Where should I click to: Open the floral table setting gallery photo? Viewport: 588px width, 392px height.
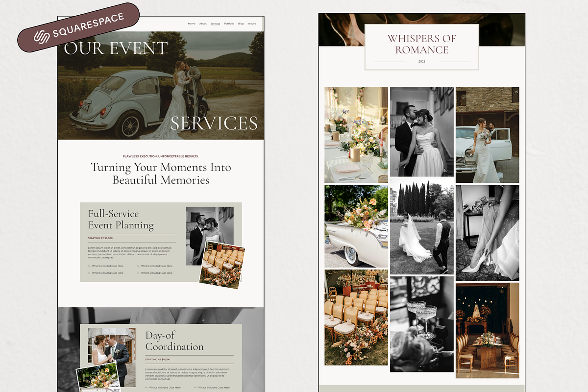pyautogui.click(x=356, y=135)
